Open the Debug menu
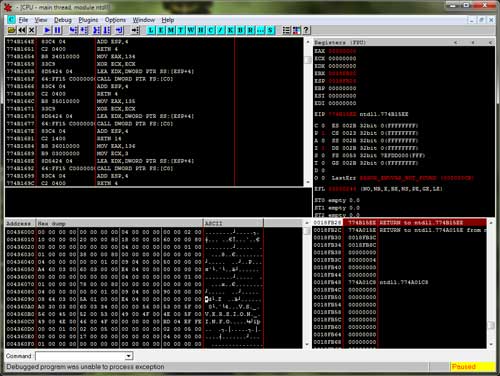 click(x=63, y=20)
